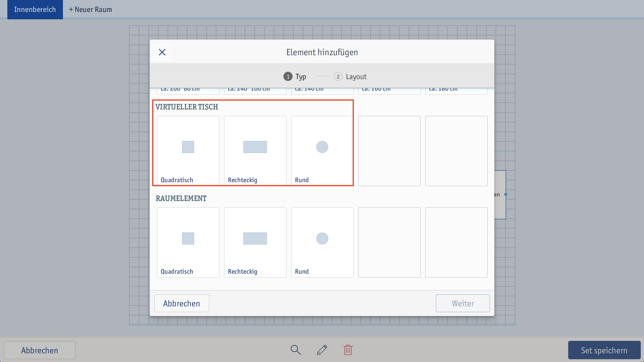Add a room via + Neuer Raum
The image size is (644, 362).
[x=90, y=9]
